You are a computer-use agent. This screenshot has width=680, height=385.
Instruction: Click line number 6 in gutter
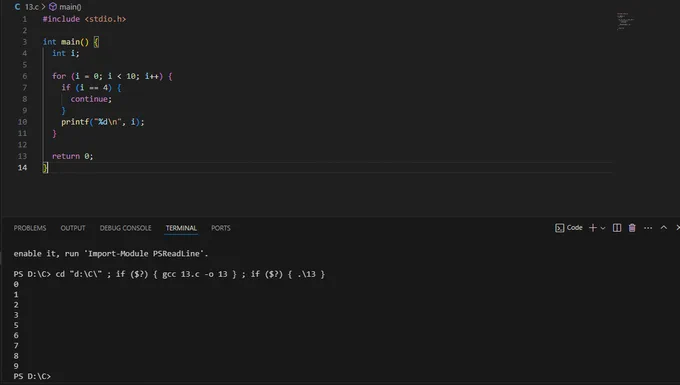pyautogui.click(x=25, y=76)
